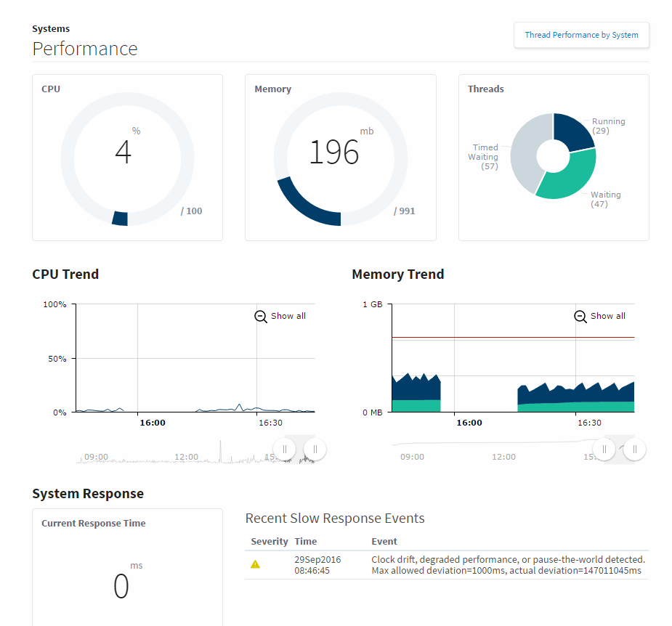
Task: Grab the right CPU Trend range handle
Action: point(315,449)
